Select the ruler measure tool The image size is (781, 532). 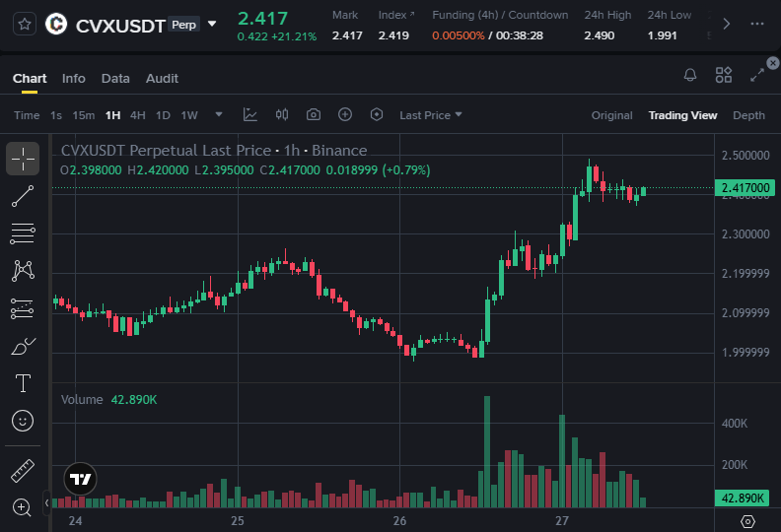(x=23, y=471)
